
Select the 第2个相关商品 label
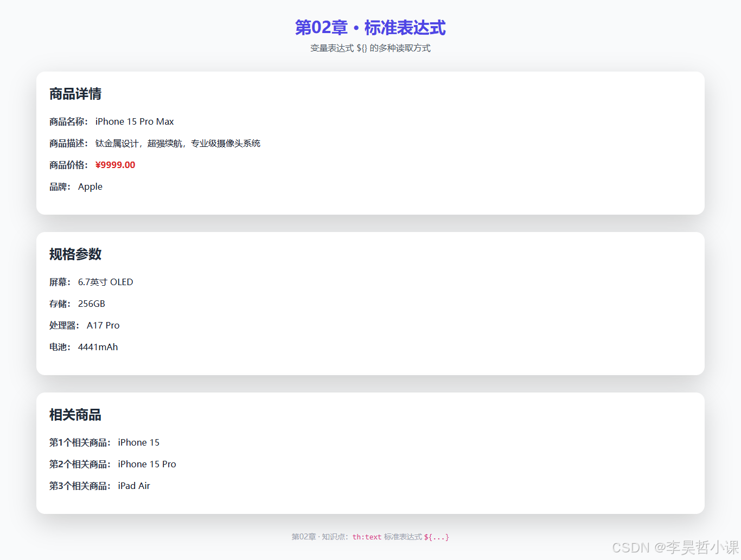pyautogui.click(x=80, y=464)
